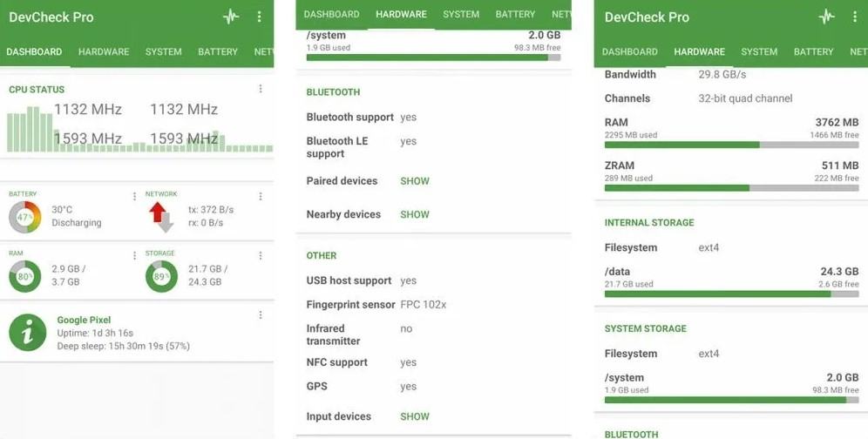
Task: Click the pulse monitor icon above the CPU Status dashboard
Action: click(x=230, y=17)
